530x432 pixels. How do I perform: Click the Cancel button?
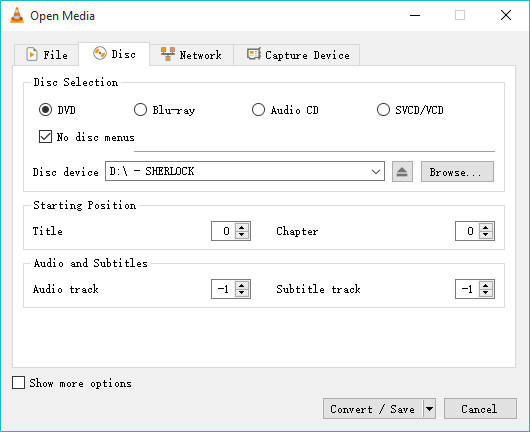click(480, 409)
